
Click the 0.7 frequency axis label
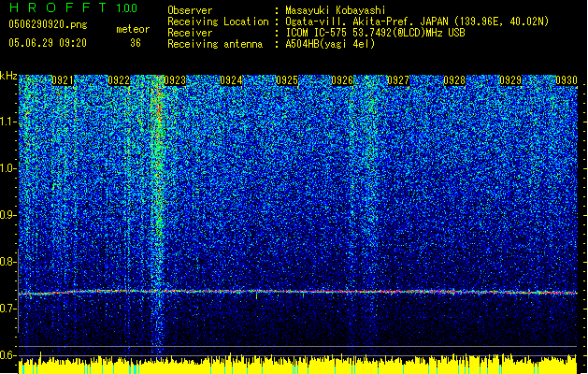coord(8,309)
